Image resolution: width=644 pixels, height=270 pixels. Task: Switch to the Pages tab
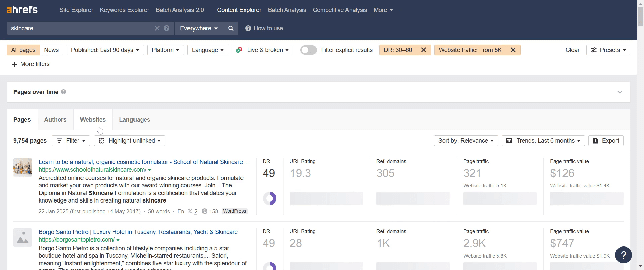(22, 120)
